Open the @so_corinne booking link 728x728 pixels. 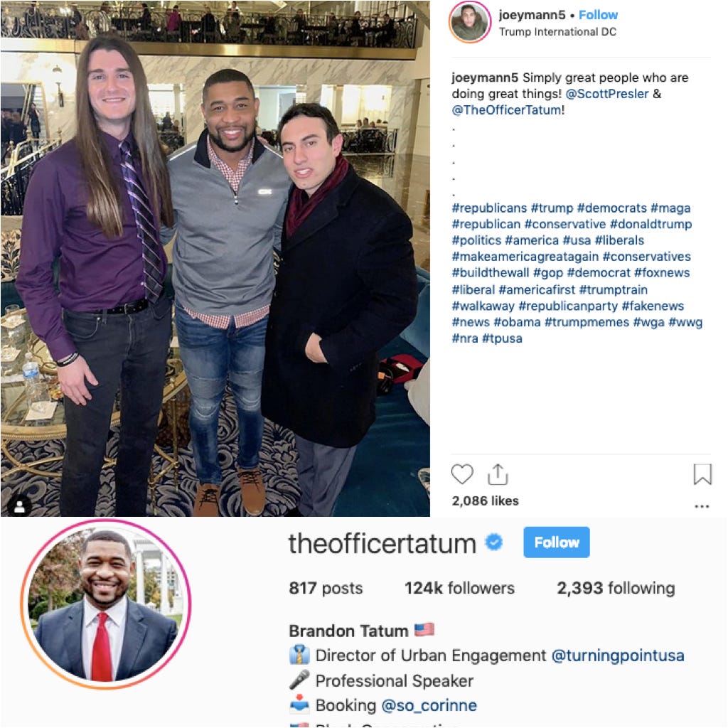429,705
